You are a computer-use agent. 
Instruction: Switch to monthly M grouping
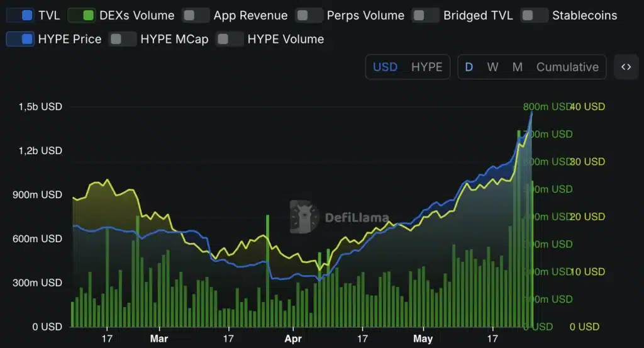(x=518, y=67)
